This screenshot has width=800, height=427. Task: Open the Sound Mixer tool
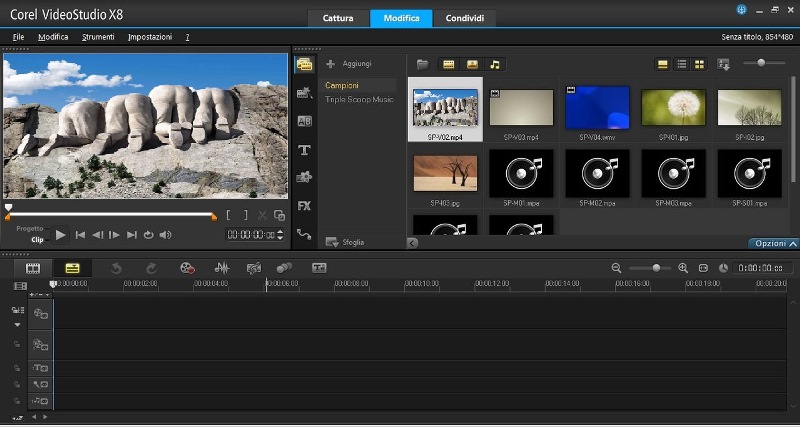pos(222,268)
